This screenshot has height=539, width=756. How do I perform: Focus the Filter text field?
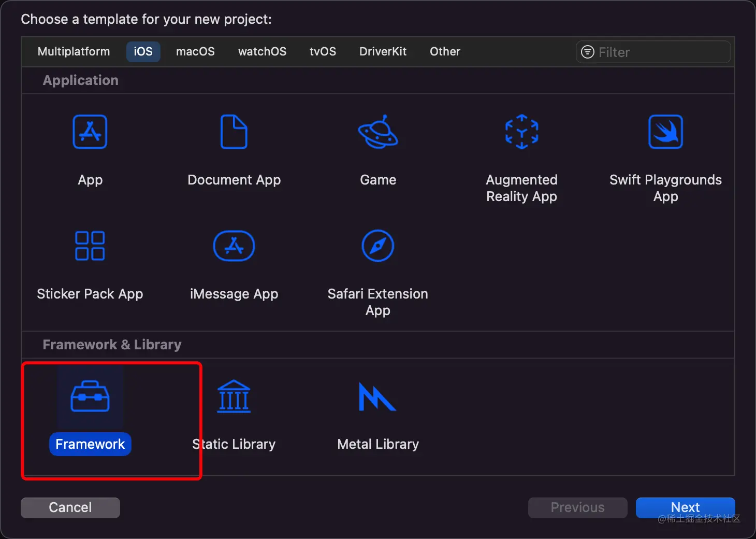click(653, 52)
